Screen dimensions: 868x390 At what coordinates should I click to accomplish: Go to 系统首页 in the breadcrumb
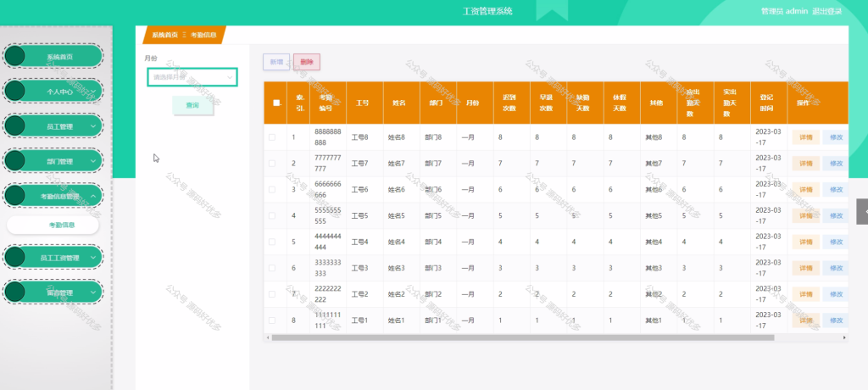click(165, 35)
